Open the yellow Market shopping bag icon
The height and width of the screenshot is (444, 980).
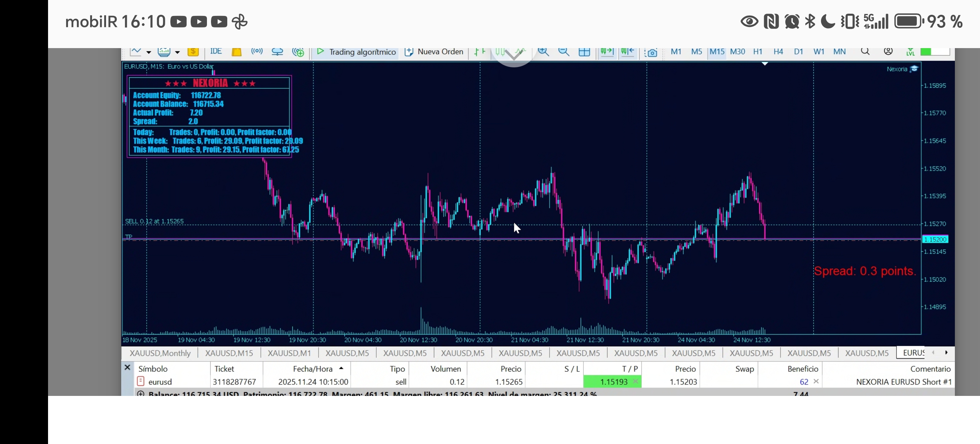point(237,52)
